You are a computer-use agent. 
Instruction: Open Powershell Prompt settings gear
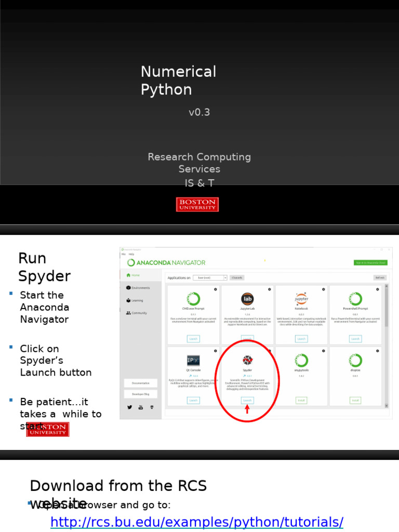pyautogui.click(x=377, y=289)
